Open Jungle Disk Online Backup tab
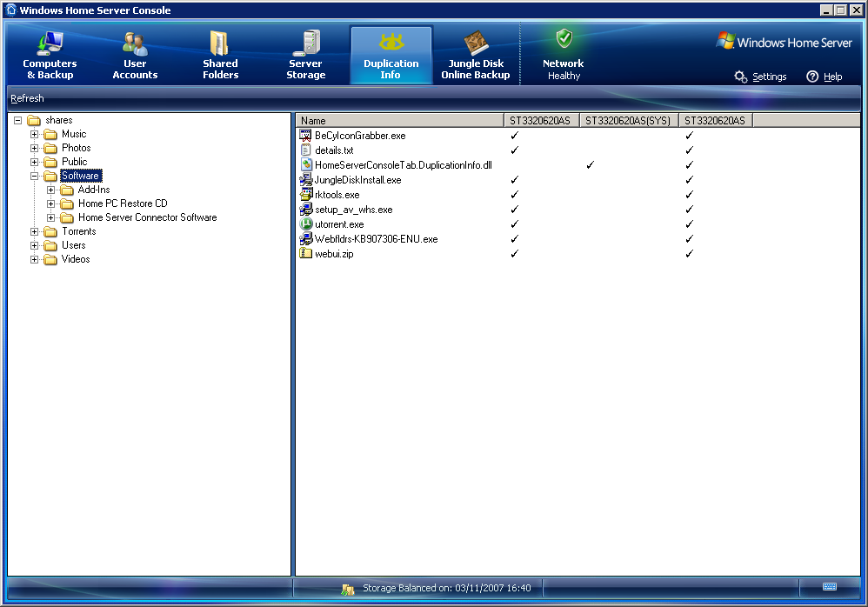Viewport: 868px width, 607px height. tap(476, 56)
